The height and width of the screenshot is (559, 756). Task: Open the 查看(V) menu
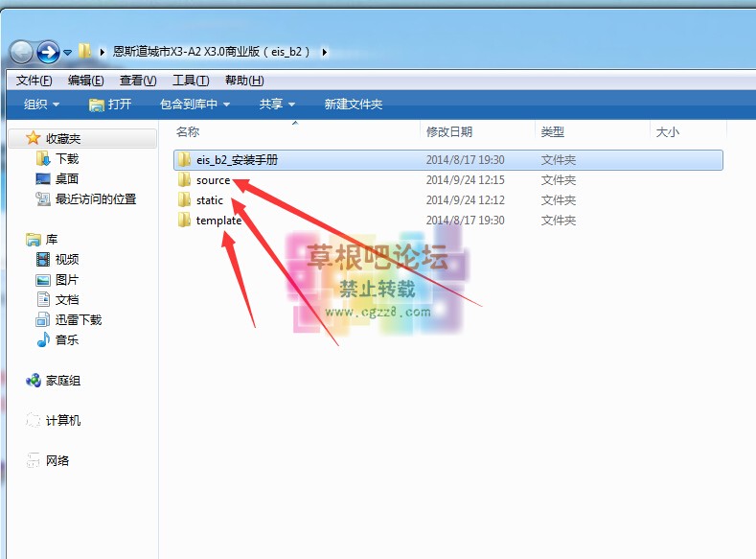click(138, 81)
